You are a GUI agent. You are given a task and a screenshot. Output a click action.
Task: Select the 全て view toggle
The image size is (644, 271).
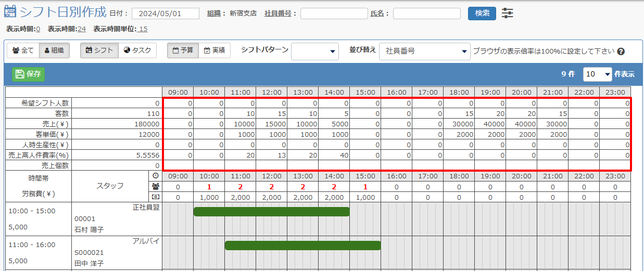coord(23,50)
